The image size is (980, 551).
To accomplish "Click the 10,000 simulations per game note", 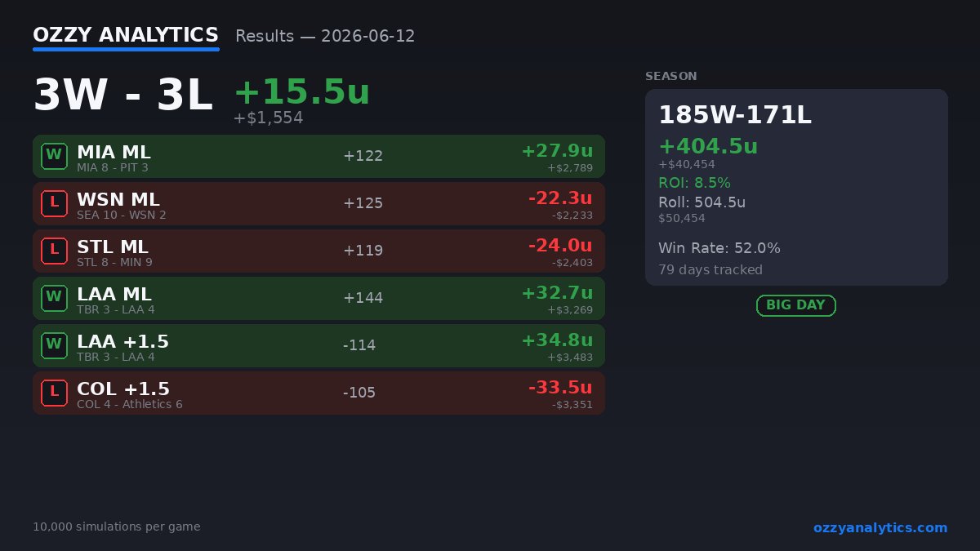I will coord(117,527).
